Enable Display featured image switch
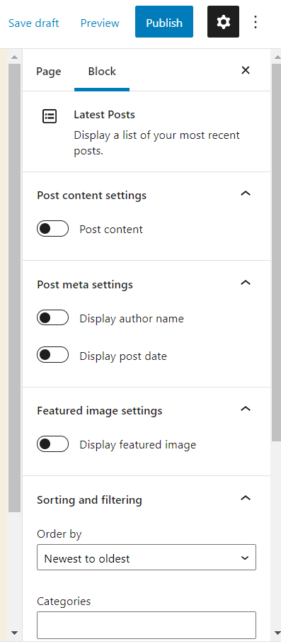Screen dimensions: 281x644 pos(52,444)
